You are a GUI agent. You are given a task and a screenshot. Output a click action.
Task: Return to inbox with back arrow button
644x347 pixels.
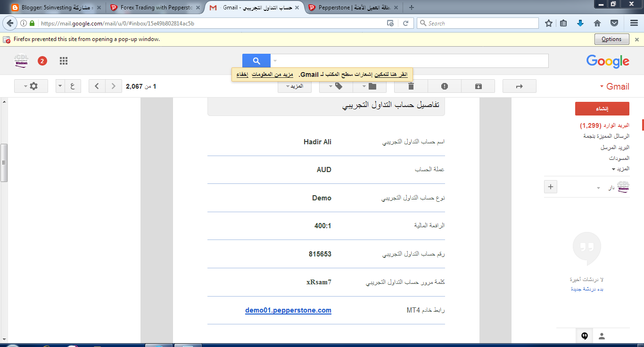click(x=520, y=86)
